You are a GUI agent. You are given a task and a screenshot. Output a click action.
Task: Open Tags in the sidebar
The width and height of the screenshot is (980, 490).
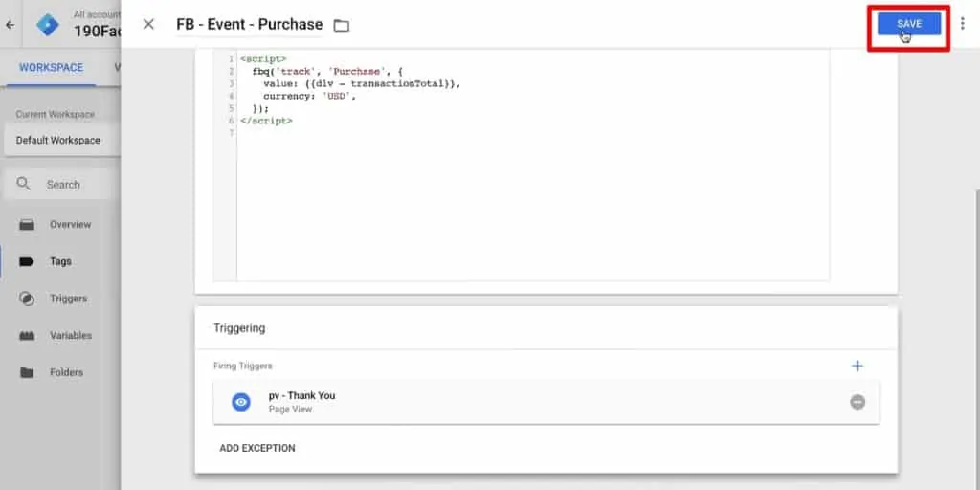[60, 261]
